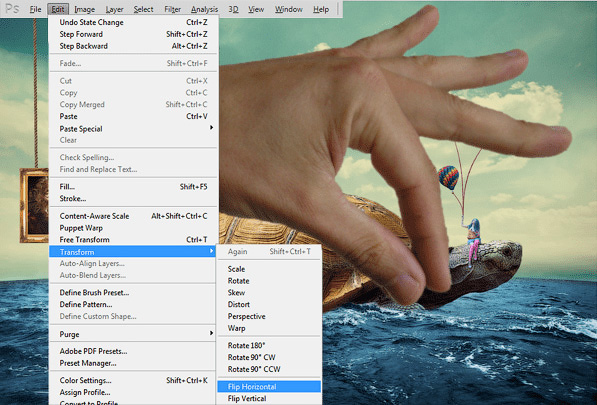Expand the Paste Special submenu
The image size is (597, 405).
tap(133, 129)
